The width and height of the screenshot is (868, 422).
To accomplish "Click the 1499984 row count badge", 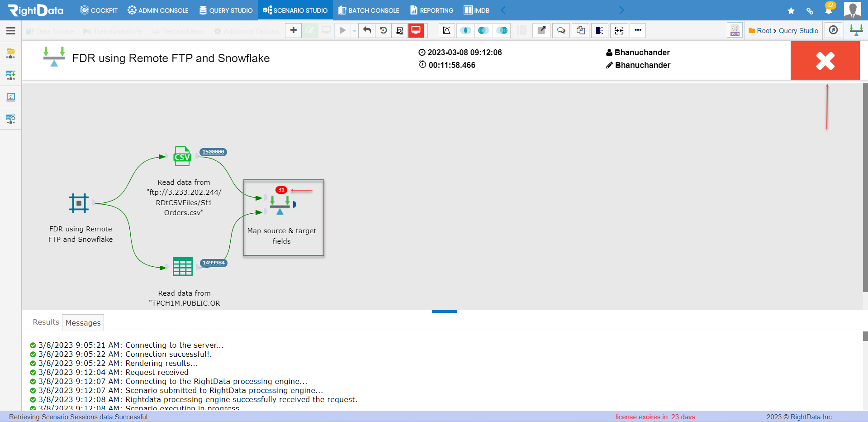I will click(213, 263).
